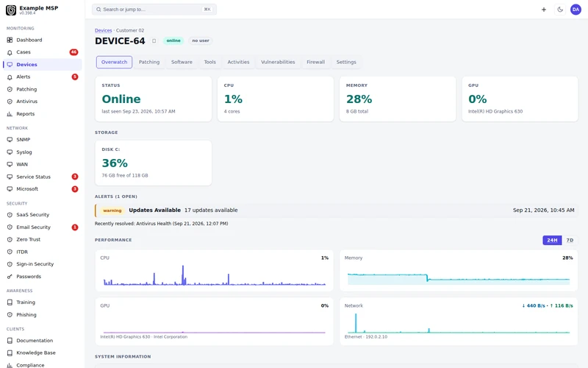Image resolution: width=588 pixels, height=368 pixels.
Task: Click the Documentation book icon
Action: (x=10, y=341)
